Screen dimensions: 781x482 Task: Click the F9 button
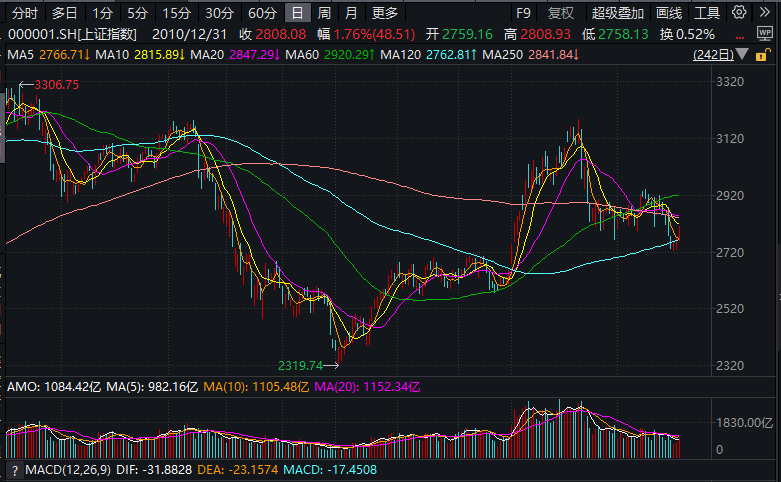coord(523,13)
